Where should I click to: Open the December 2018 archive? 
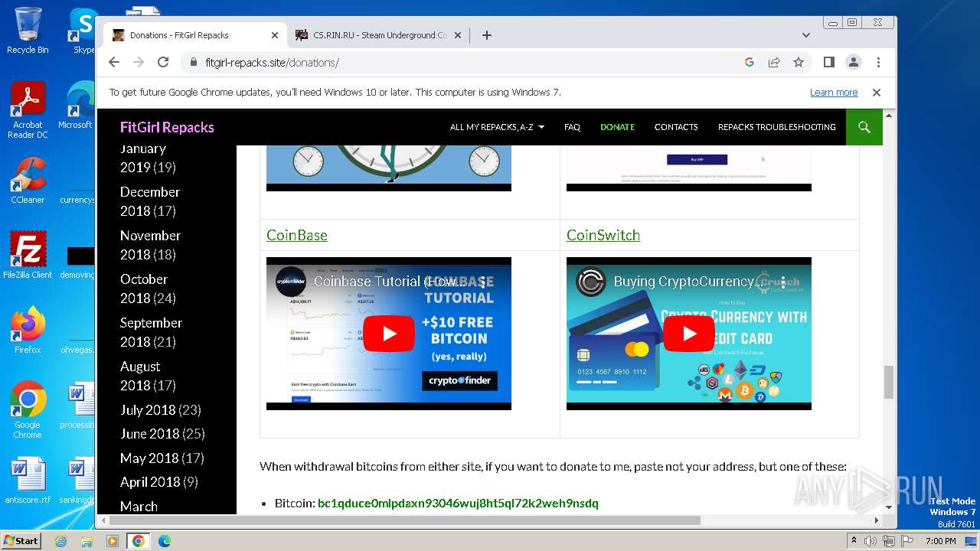(x=150, y=201)
